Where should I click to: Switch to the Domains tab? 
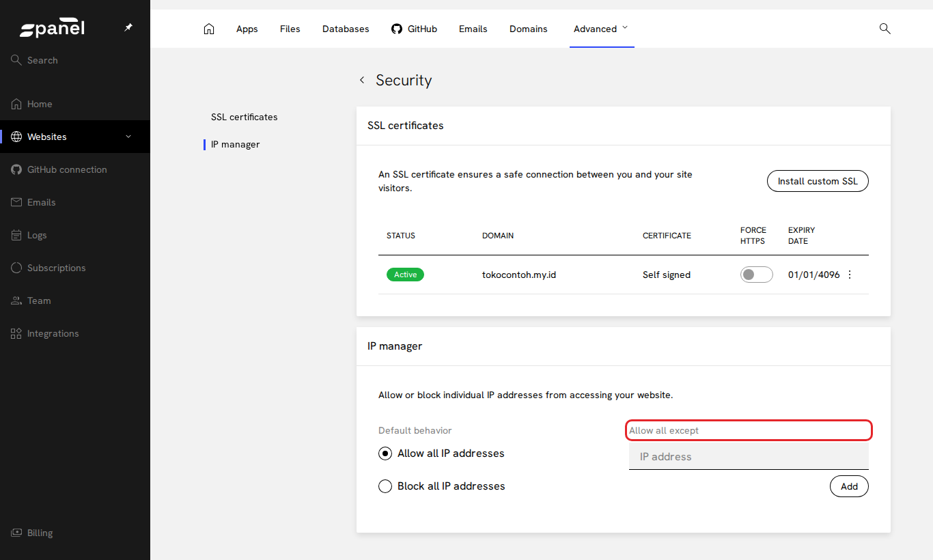(x=529, y=29)
